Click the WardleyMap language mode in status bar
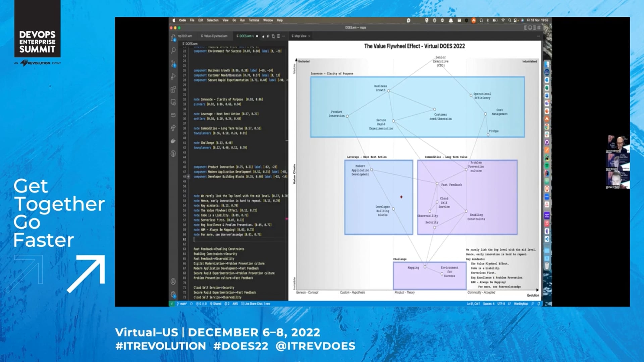The image size is (644, 362). coord(521,304)
